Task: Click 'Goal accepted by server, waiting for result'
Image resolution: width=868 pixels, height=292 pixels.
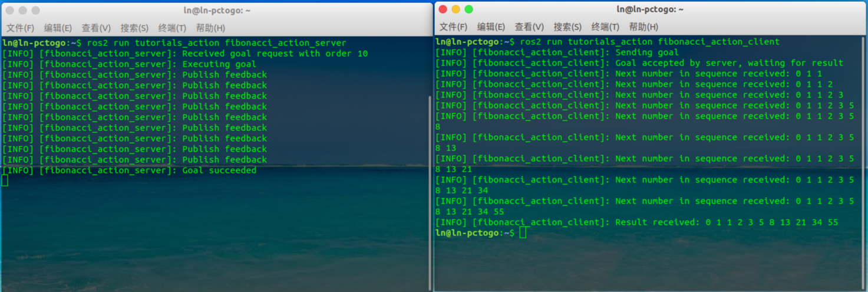Action: tap(639, 63)
